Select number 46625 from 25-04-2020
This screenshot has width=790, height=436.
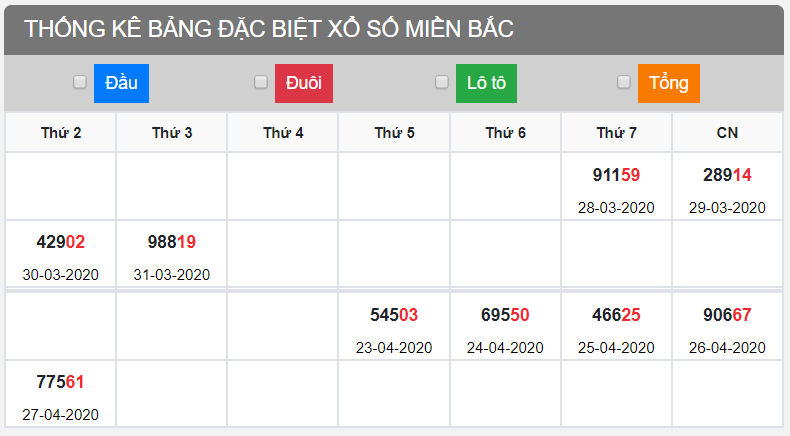click(616, 315)
